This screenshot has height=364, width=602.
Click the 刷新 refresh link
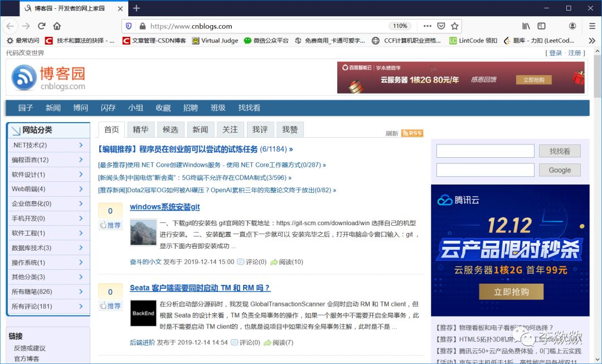[392, 133]
